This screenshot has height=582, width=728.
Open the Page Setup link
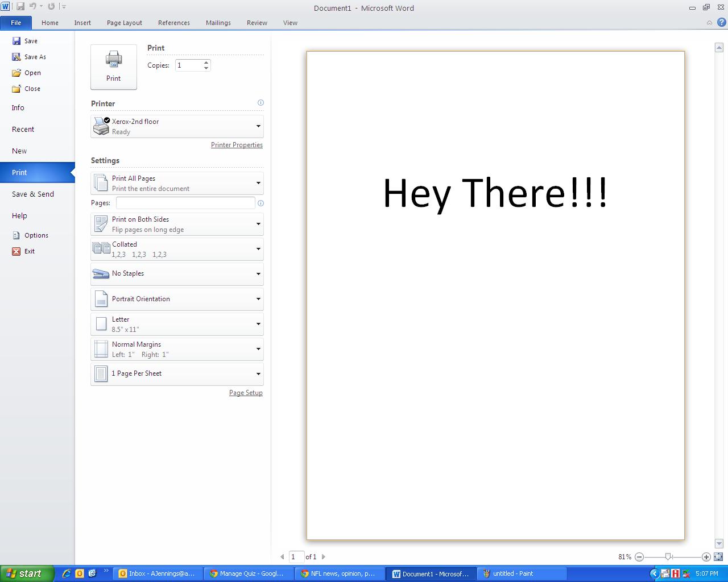(246, 393)
